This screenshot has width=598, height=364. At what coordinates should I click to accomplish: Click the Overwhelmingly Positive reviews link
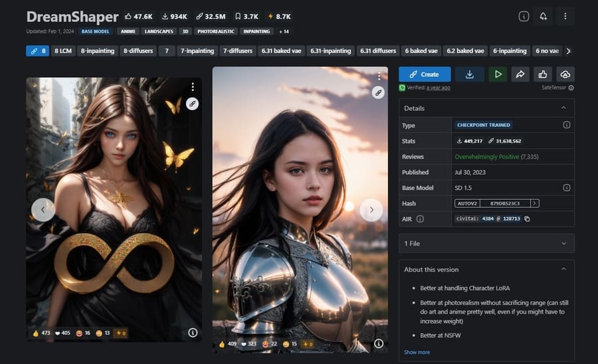click(486, 157)
